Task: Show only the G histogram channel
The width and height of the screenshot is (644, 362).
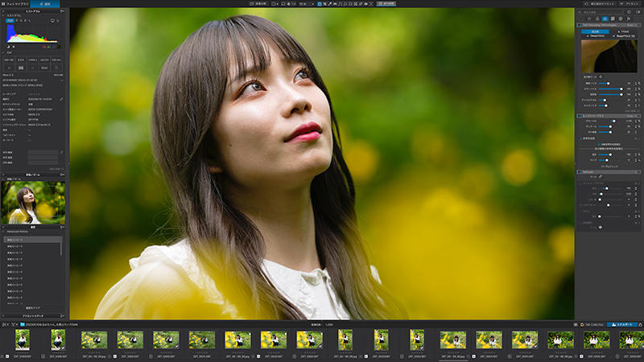Action: [22, 21]
